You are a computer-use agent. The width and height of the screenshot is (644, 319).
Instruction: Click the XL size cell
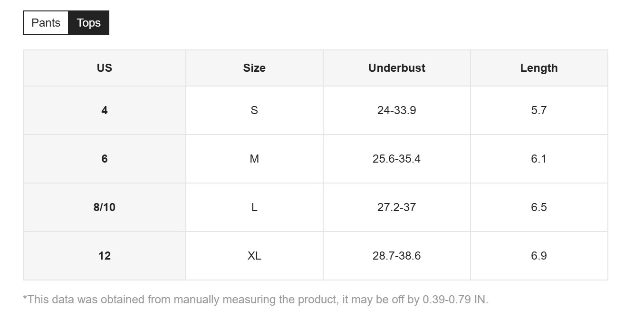[254, 256]
